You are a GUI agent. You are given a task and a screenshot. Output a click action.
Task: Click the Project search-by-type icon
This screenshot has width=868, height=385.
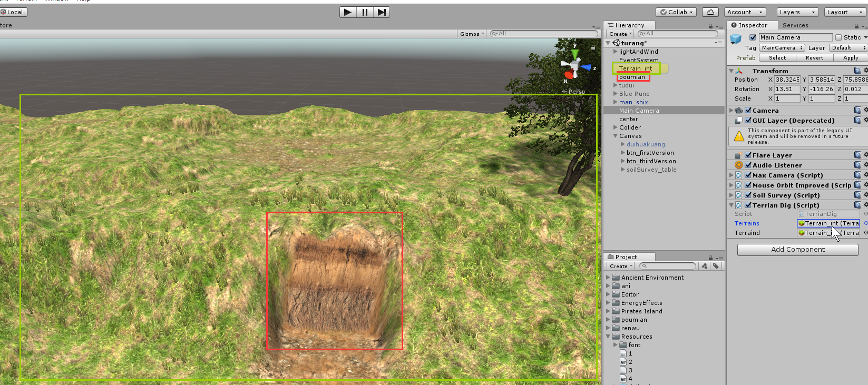pos(705,266)
